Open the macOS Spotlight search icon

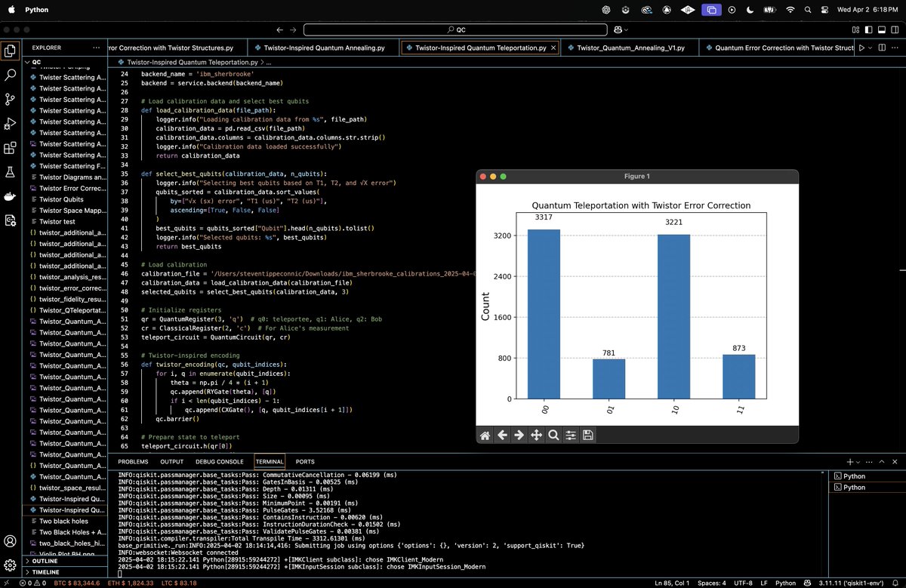(x=809, y=10)
